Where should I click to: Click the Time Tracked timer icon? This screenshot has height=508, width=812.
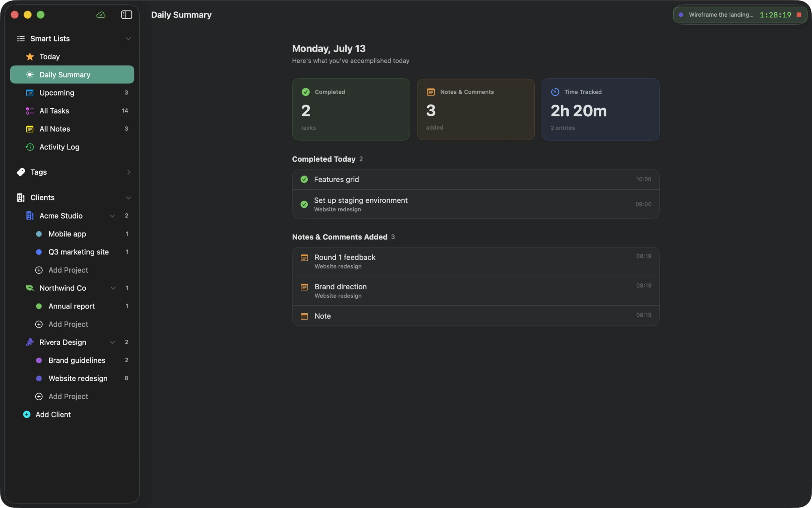pyautogui.click(x=555, y=92)
